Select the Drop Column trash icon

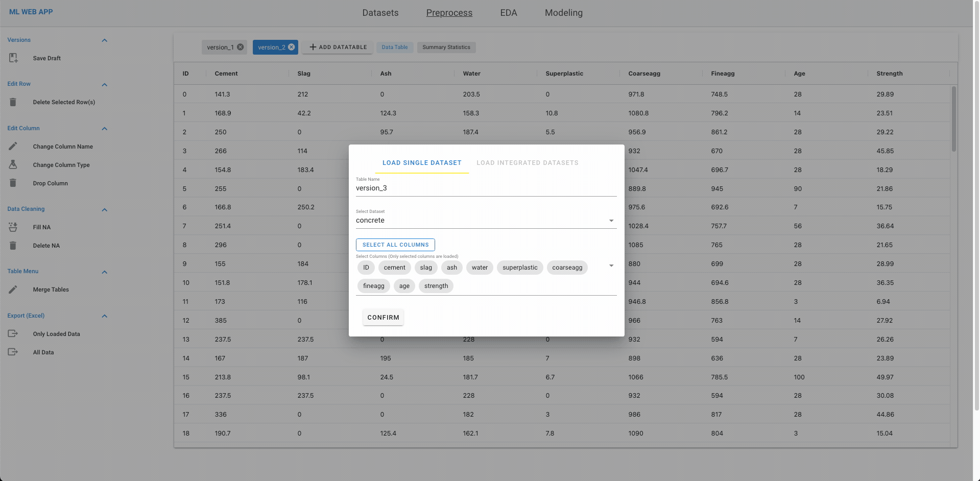(x=13, y=183)
